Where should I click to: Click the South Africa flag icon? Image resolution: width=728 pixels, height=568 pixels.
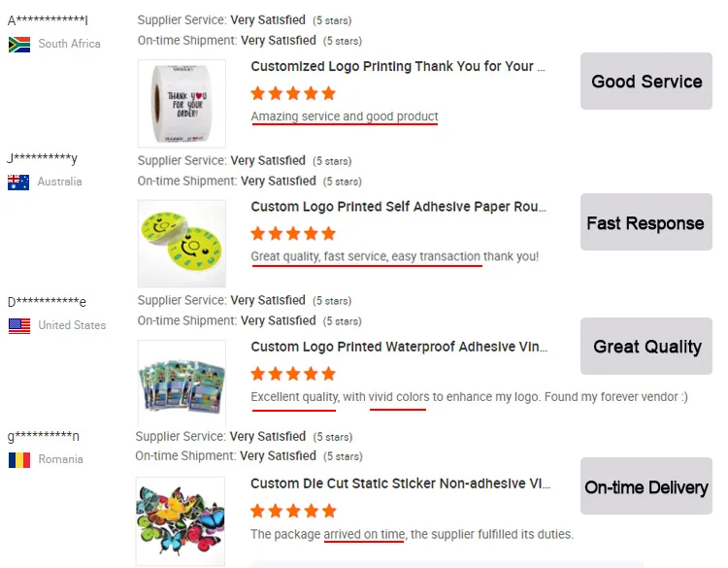pos(19,44)
